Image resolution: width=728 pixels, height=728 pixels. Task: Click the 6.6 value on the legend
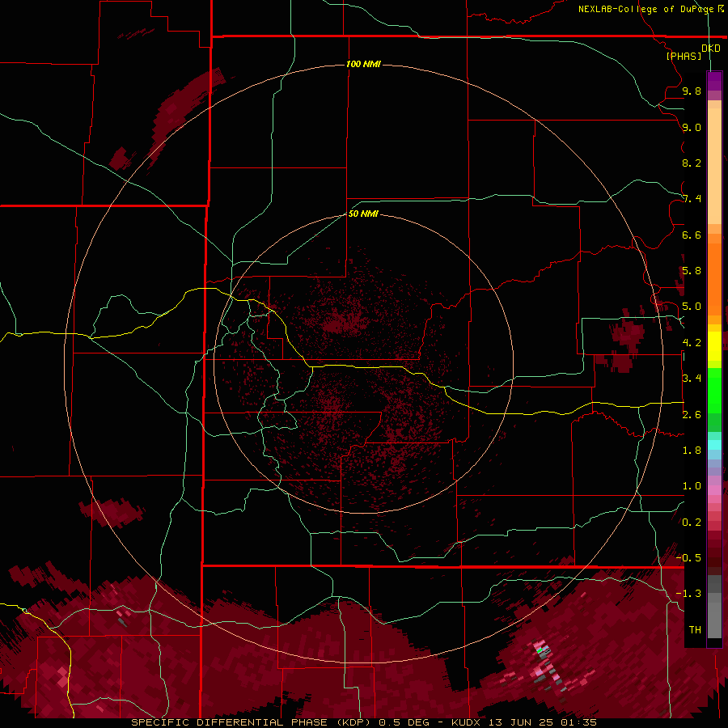(692, 235)
